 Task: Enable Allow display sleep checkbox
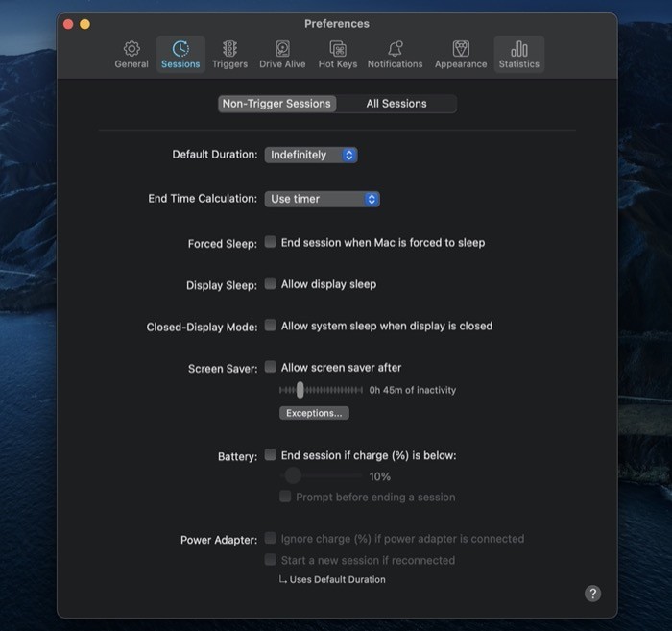[x=270, y=283]
